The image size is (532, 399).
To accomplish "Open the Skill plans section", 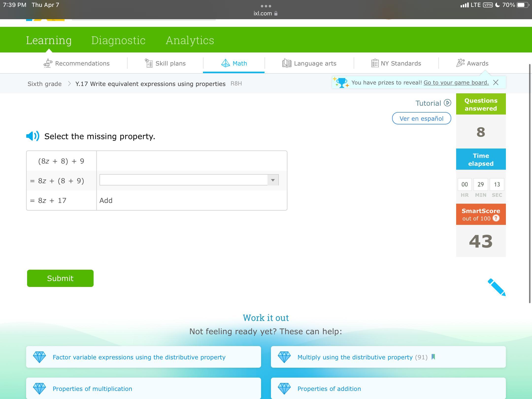I will (x=165, y=63).
